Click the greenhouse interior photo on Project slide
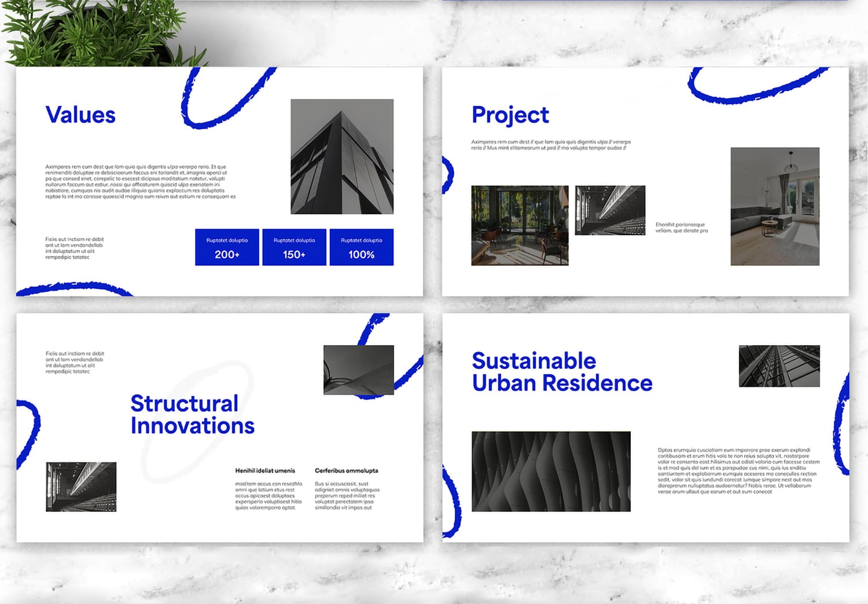 520,226
